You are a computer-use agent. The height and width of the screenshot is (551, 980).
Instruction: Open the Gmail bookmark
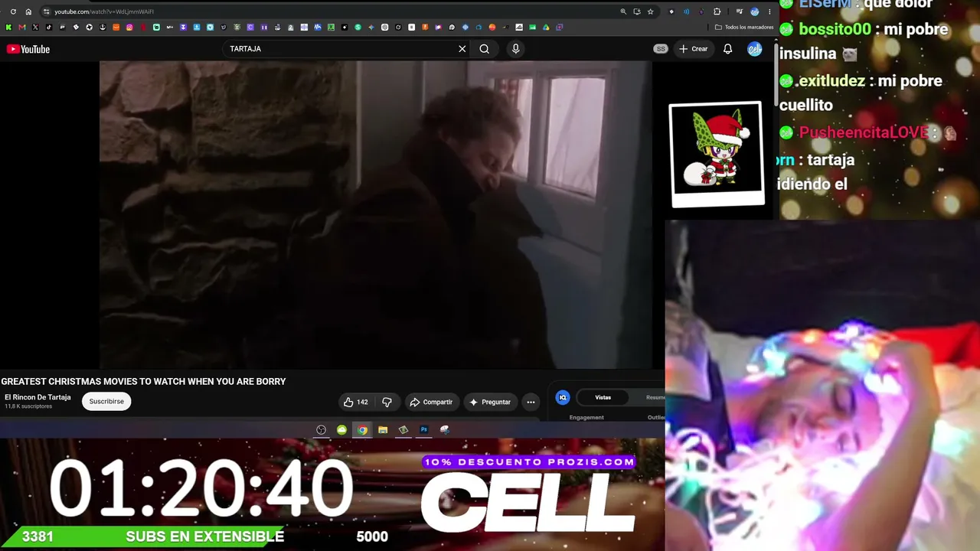tap(21, 28)
